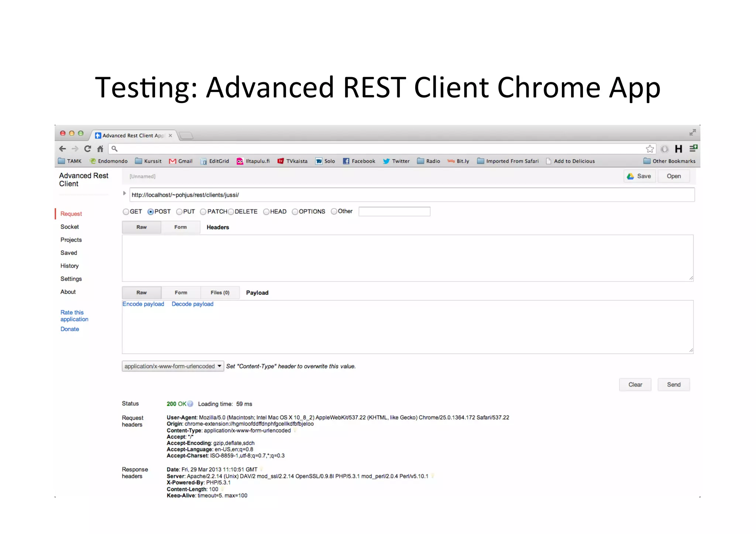The width and height of the screenshot is (756, 534).
Task: Open the Imported From Safari folder
Action: (x=508, y=161)
